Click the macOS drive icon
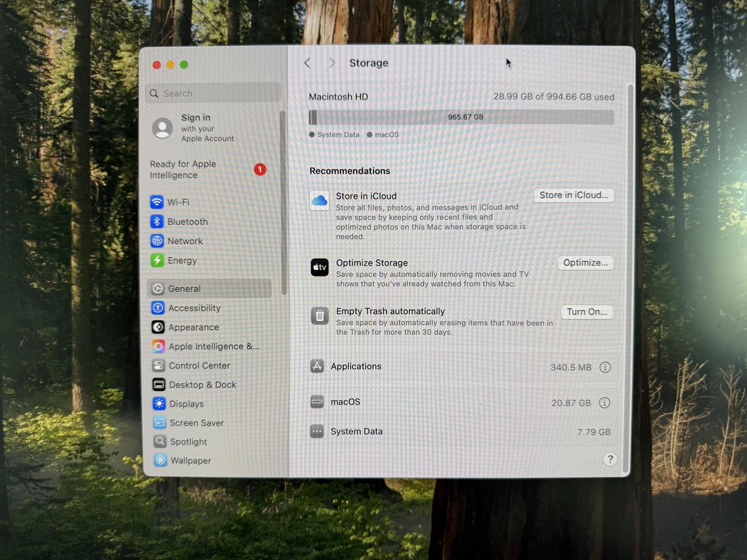747x560 pixels. 317,402
